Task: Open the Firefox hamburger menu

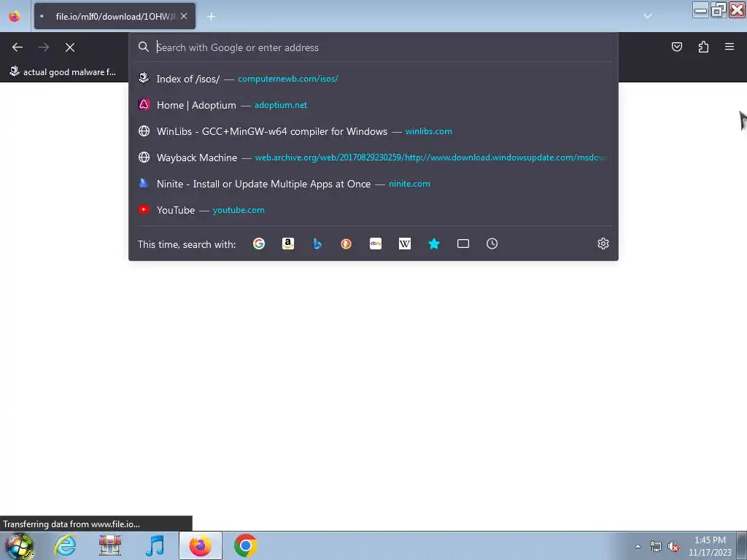Action: [729, 47]
